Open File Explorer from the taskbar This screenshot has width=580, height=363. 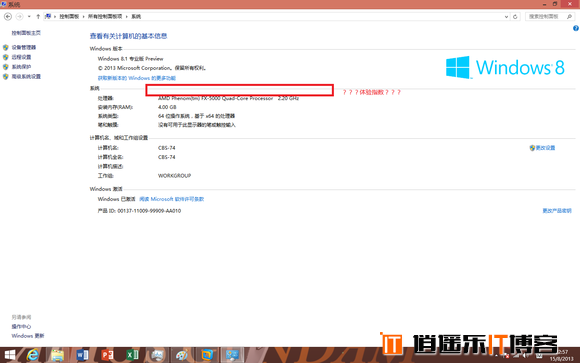pyautogui.click(x=57, y=355)
